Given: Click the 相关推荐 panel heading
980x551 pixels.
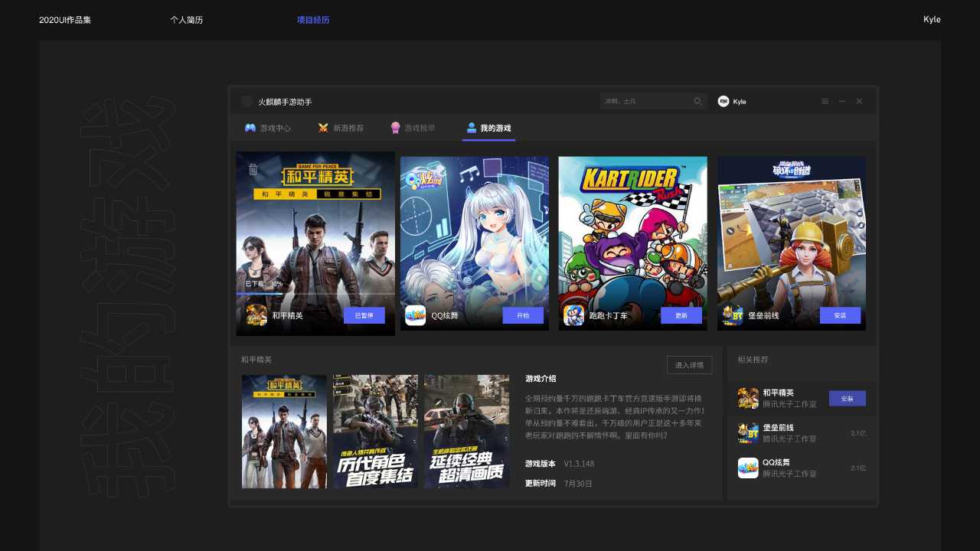Looking at the screenshot, I should click(753, 359).
